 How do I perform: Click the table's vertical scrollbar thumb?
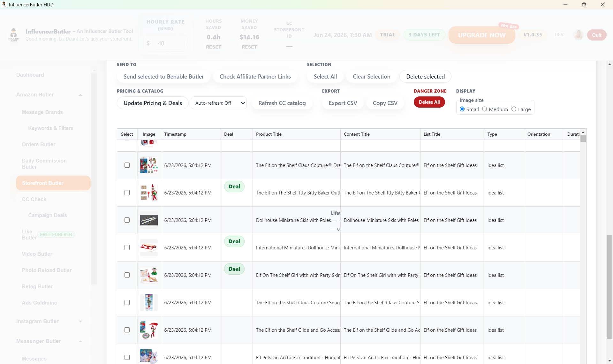tap(583, 139)
